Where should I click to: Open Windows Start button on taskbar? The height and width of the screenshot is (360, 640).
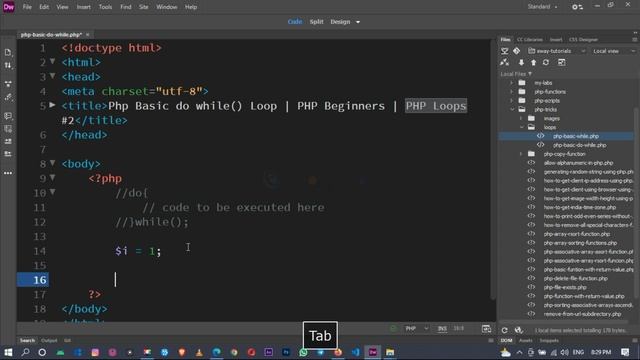pyautogui.click(x=8, y=352)
